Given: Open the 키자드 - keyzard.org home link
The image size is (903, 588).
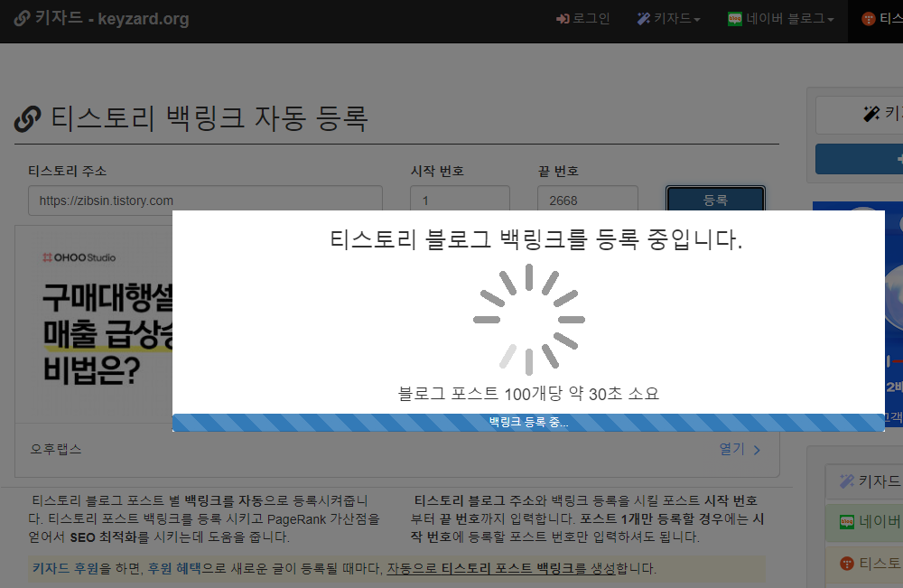Looking at the screenshot, I should point(101,18).
